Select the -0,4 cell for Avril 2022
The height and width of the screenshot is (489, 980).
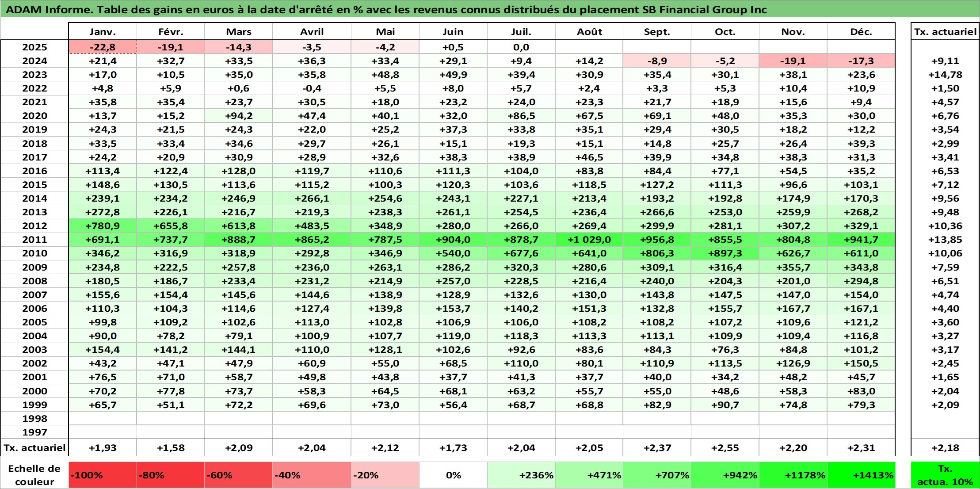(312, 88)
